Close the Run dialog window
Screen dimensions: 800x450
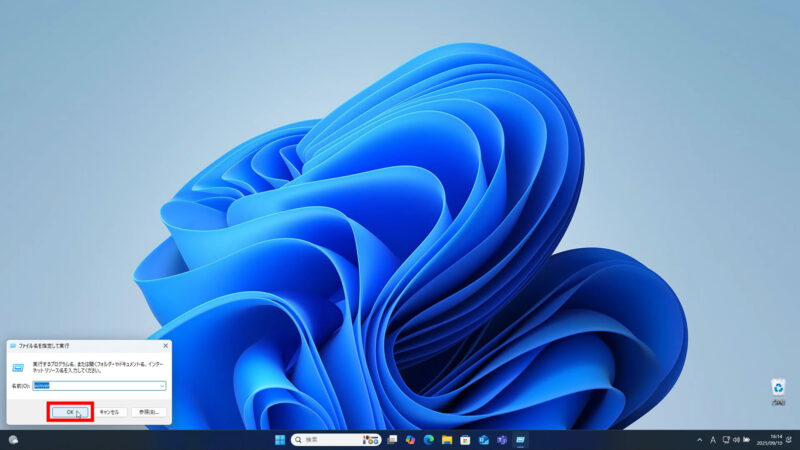(x=165, y=345)
